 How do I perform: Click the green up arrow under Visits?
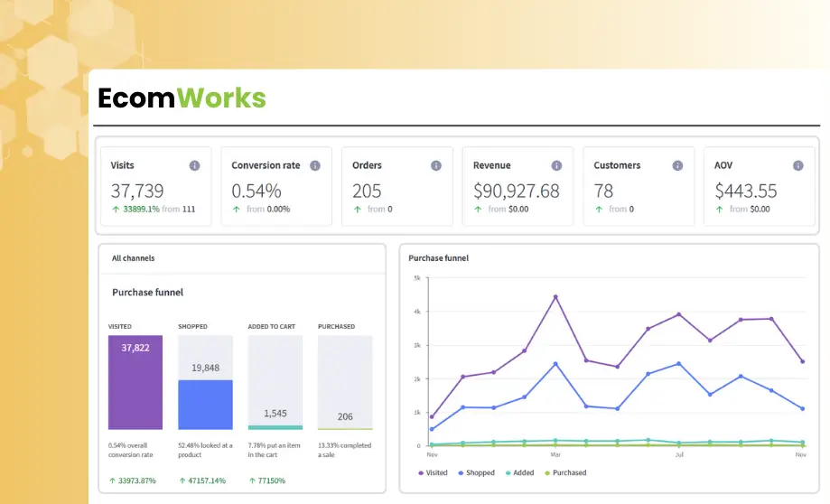(116, 210)
